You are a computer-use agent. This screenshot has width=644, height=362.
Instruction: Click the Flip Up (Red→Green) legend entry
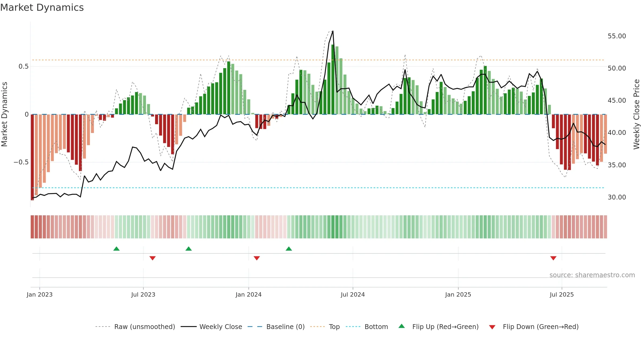tap(438, 327)
